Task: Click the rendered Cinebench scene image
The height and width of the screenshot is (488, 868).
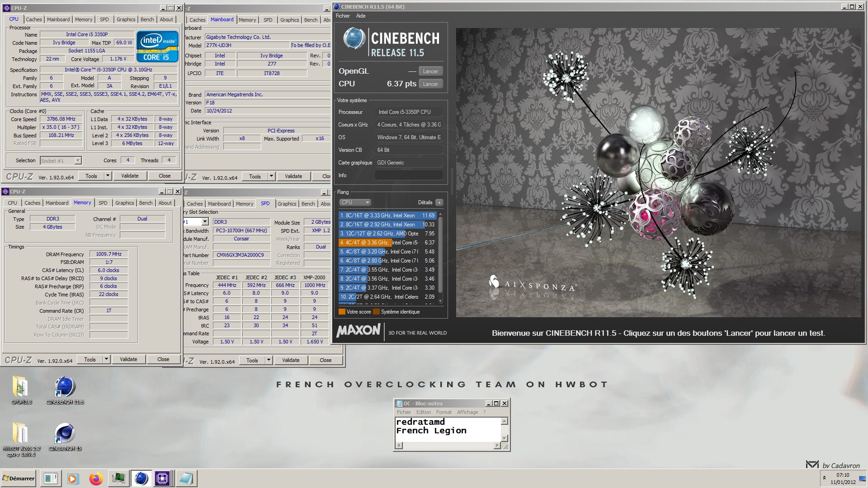Action: click(658, 173)
